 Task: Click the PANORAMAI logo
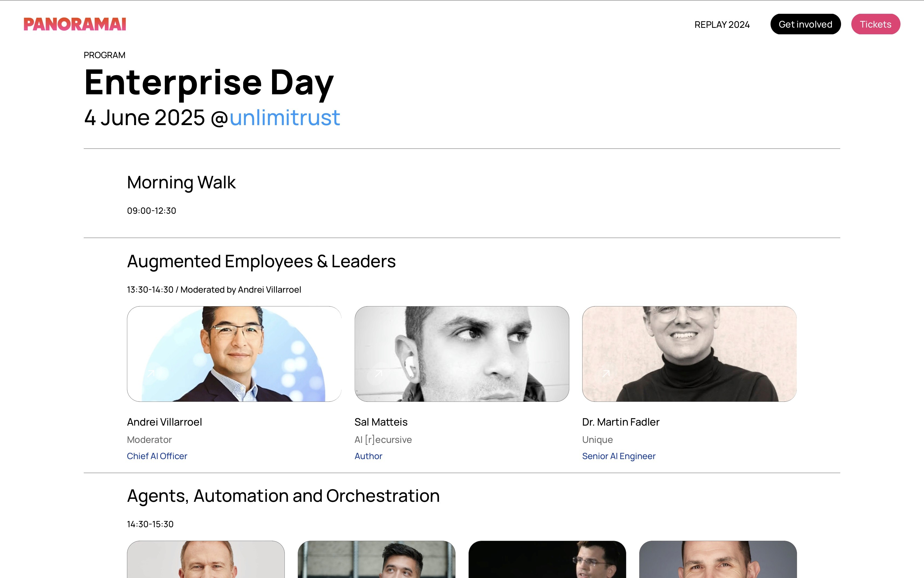pos(75,24)
